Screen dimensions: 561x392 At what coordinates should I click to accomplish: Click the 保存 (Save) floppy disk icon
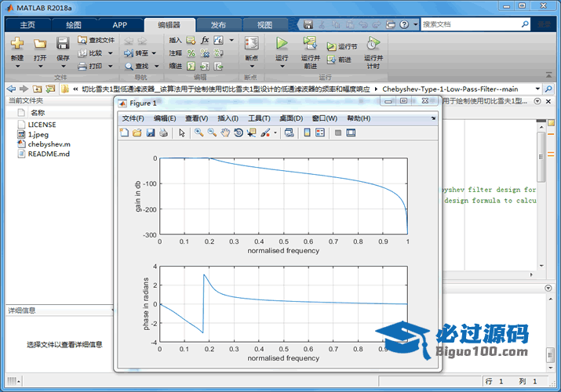click(x=63, y=43)
